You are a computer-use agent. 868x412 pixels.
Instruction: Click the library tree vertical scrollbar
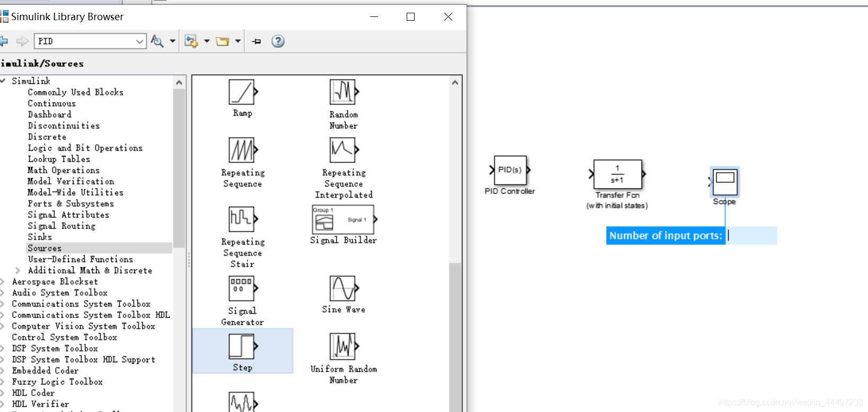tap(179, 169)
